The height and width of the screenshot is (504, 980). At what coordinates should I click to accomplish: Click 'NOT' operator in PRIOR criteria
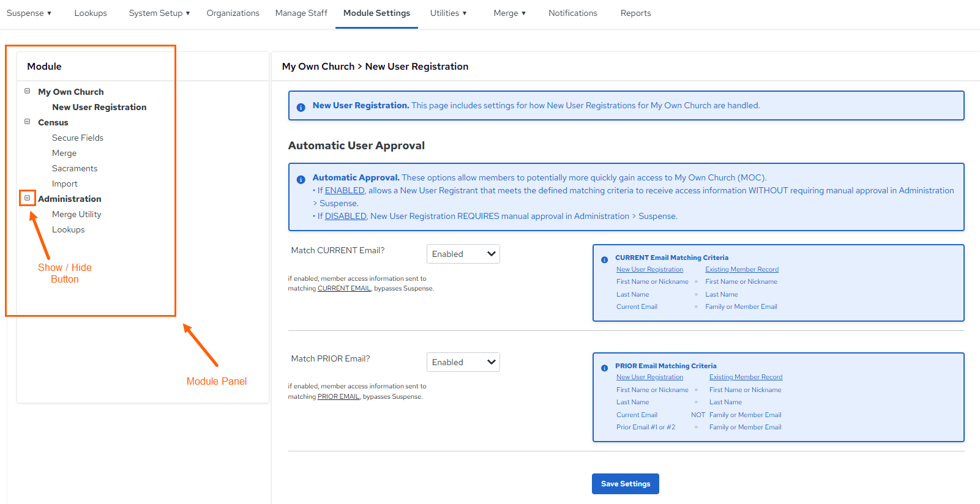698,415
